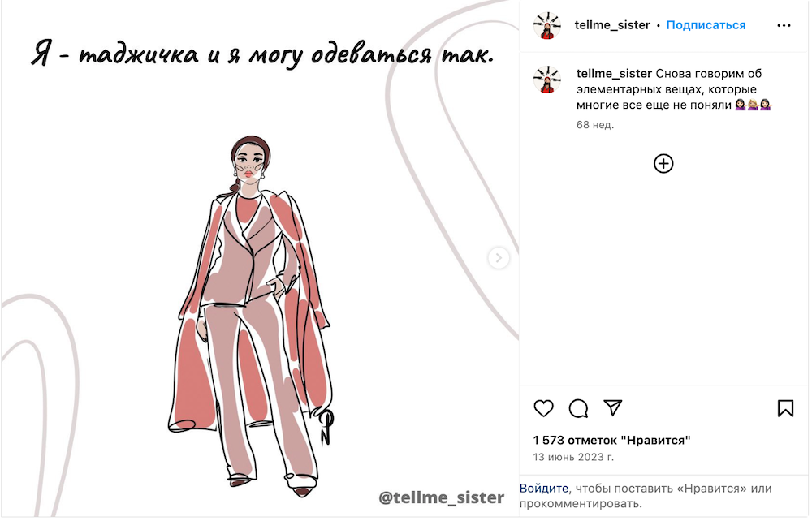Click the @tellme_sister watermark on image

[x=441, y=497]
